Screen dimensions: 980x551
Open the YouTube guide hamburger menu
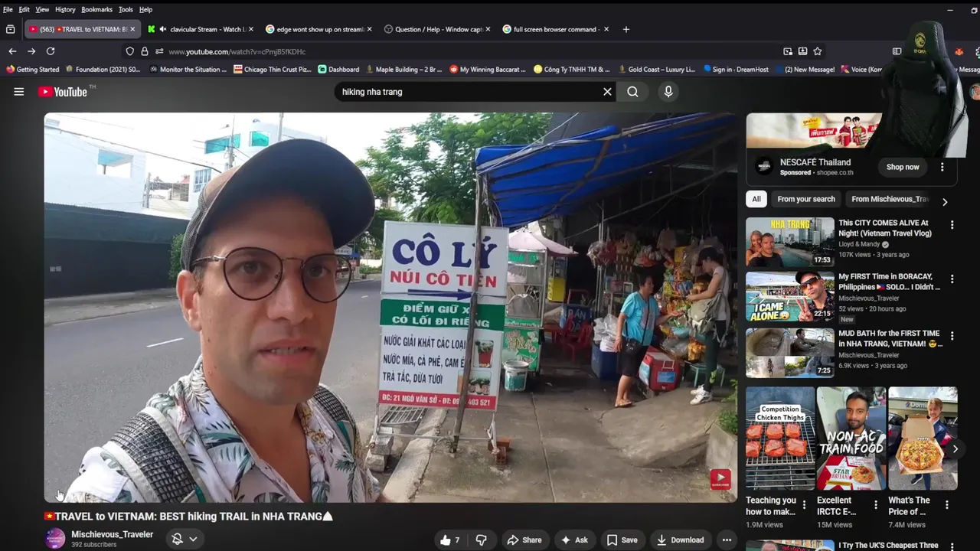click(19, 92)
